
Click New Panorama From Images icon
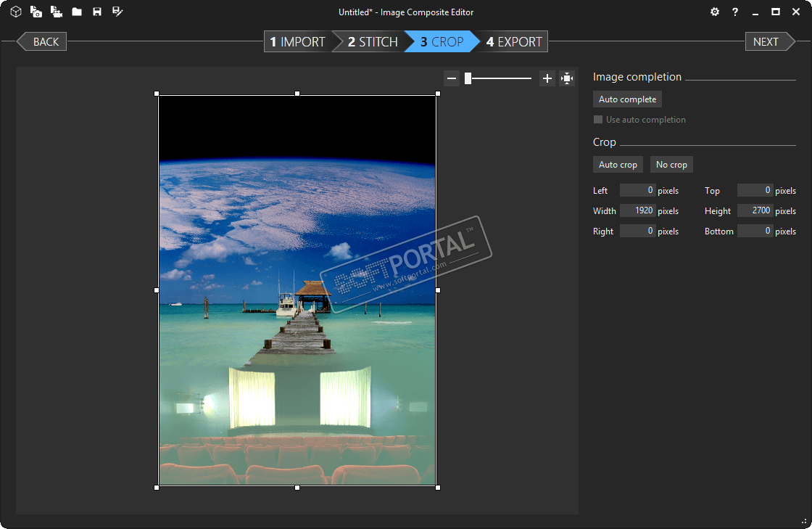pos(36,12)
